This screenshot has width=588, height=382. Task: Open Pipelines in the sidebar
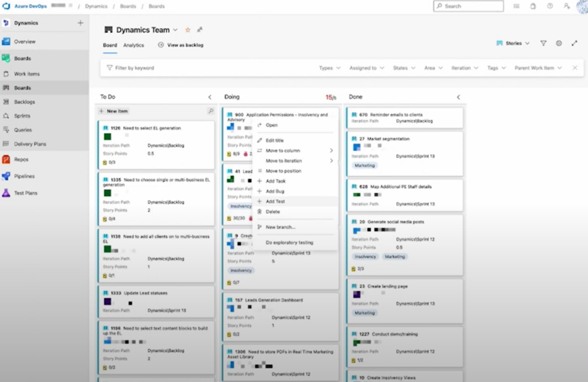(24, 176)
